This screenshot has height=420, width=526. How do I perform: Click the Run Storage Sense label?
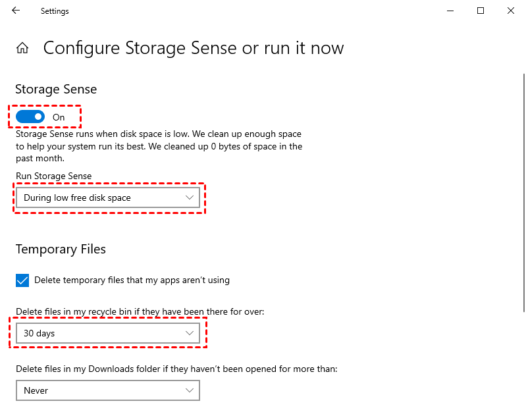pos(54,176)
